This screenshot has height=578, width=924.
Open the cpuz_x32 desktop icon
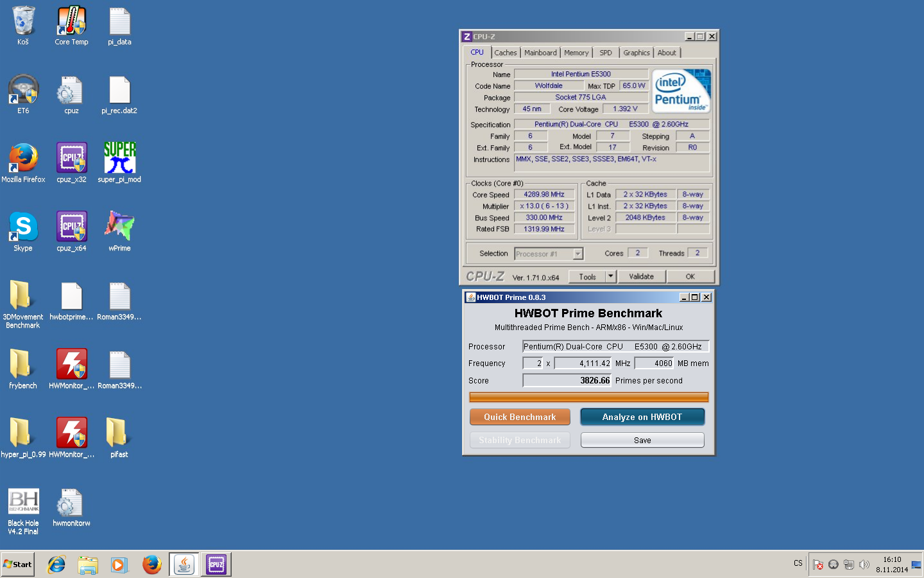pyautogui.click(x=71, y=163)
